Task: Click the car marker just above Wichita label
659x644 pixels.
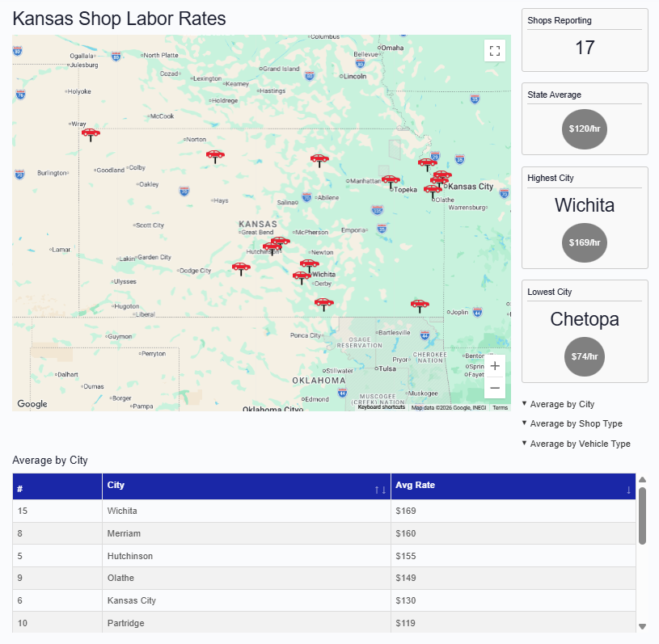Action: (310, 266)
